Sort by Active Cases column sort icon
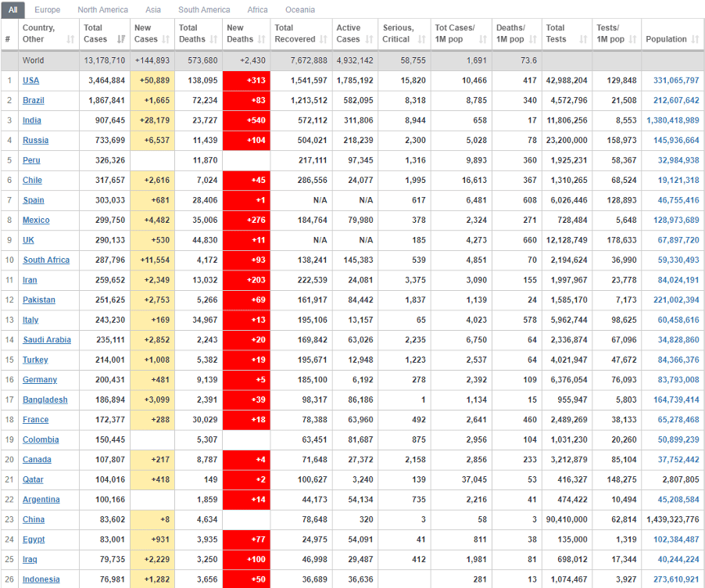The image size is (705, 588). [x=370, y=40]
